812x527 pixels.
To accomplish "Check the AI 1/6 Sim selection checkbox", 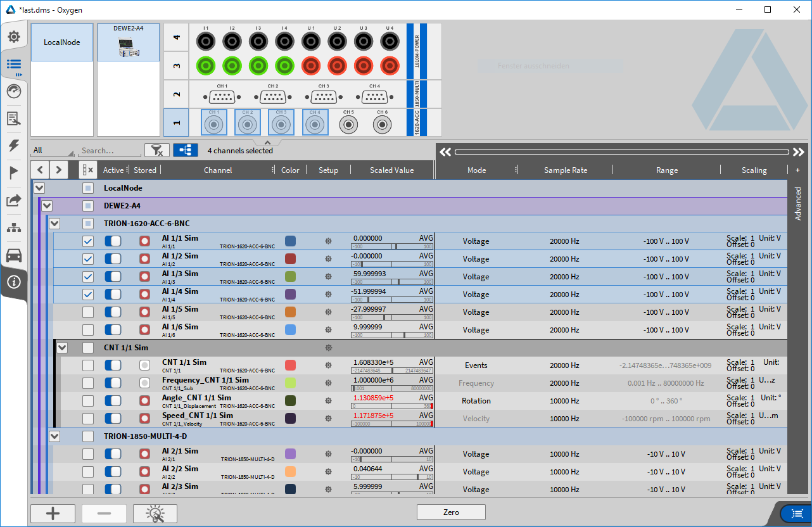I will tap(88, 330).
